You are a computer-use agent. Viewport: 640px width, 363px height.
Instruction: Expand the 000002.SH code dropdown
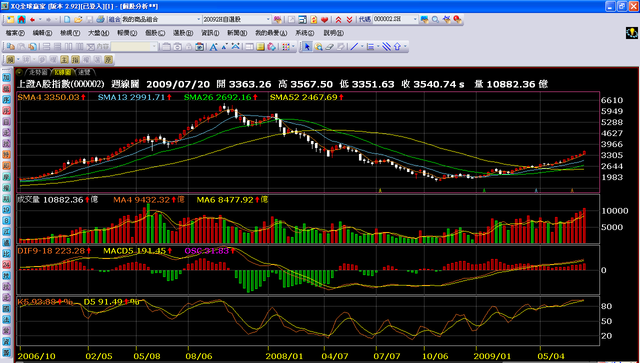coord(416,19)
